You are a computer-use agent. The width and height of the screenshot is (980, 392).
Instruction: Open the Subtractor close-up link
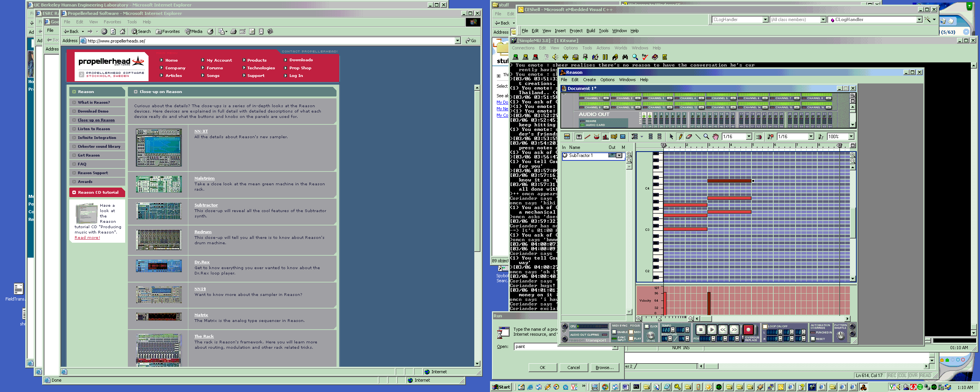[206, 205]
